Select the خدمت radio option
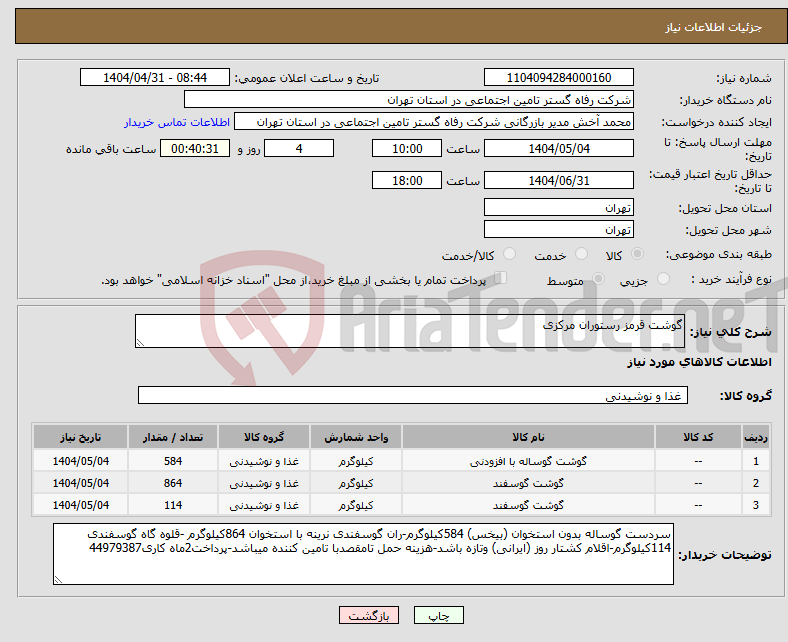This screenshot has height=642, width=788. click(574, 255)
